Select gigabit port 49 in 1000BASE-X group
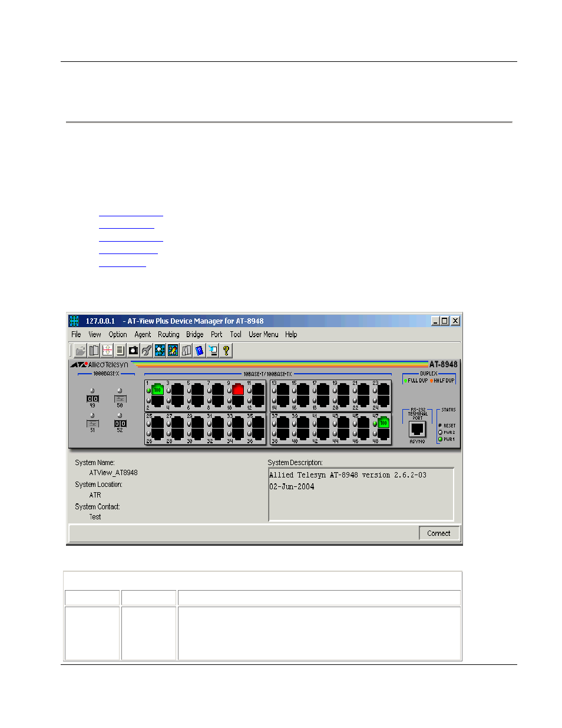Screen dimensions: 562x728 pyautogui.click(x=92, y=398)
